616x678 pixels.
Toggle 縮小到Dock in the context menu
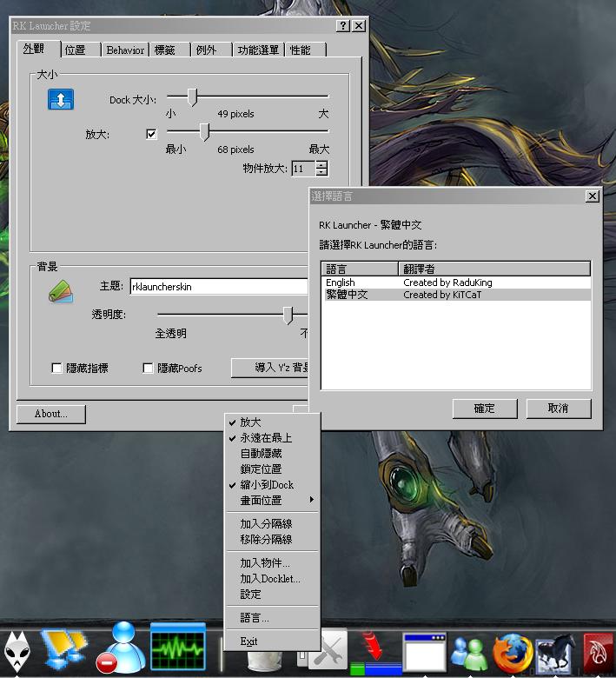(x=273, y=485)
